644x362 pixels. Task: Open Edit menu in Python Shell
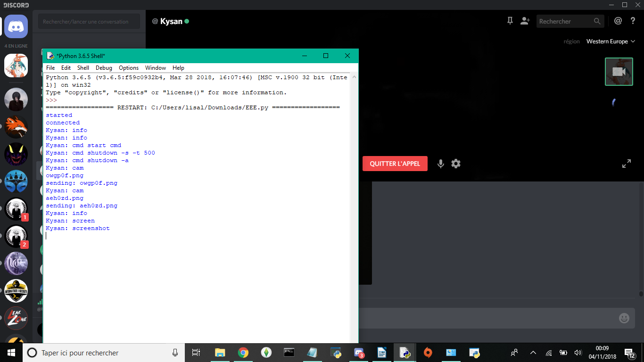tap(66, 68)
